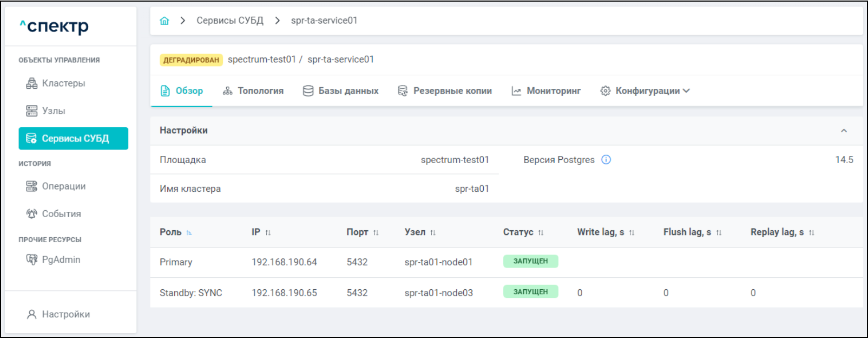Open Кластеры in the sidebar
The image size is (868, 338).
click(63, 83)
